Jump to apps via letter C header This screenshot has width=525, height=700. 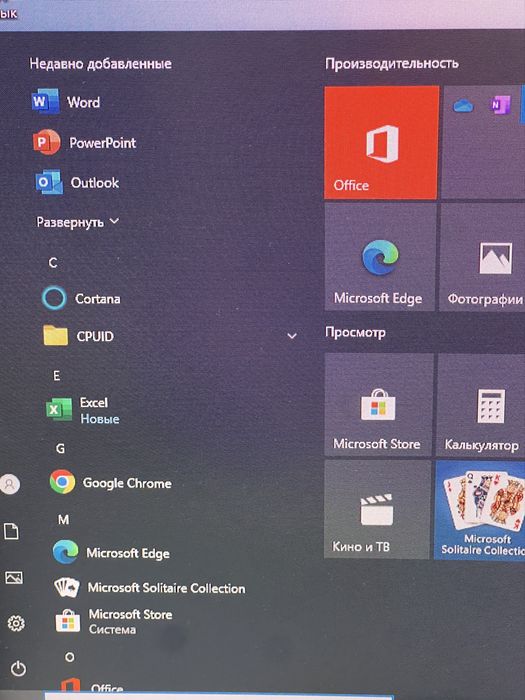53,262
